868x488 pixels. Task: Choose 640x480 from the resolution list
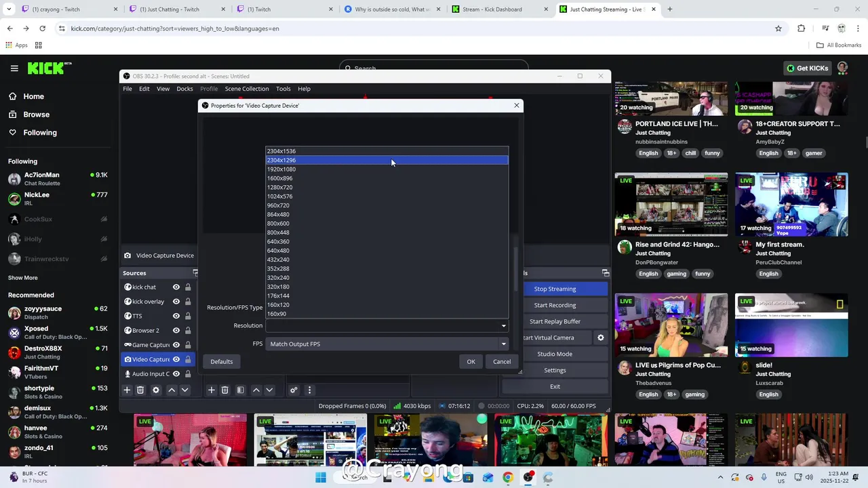[x=387, y=251]
